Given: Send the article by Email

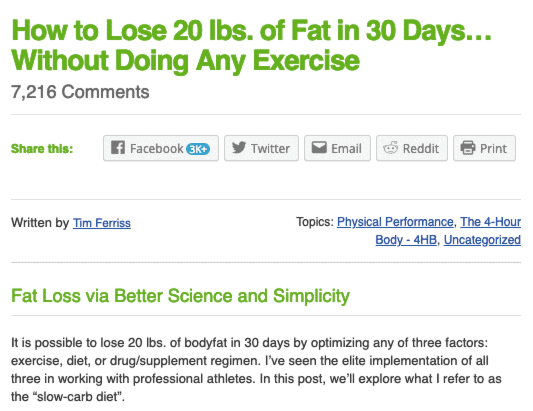Looking at the screenshot, I should 337,148.
